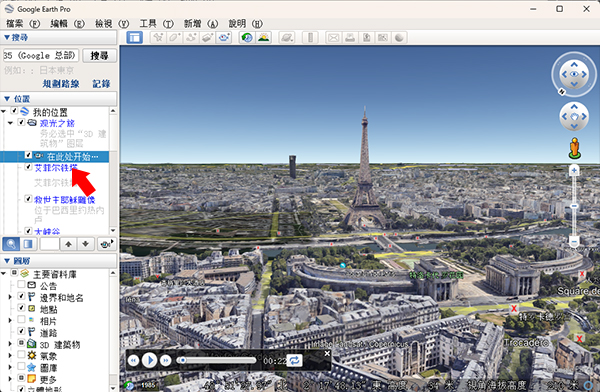Open the 記錄 history link
The width and height of the screenshot is (600, 392).
point(101,83)
